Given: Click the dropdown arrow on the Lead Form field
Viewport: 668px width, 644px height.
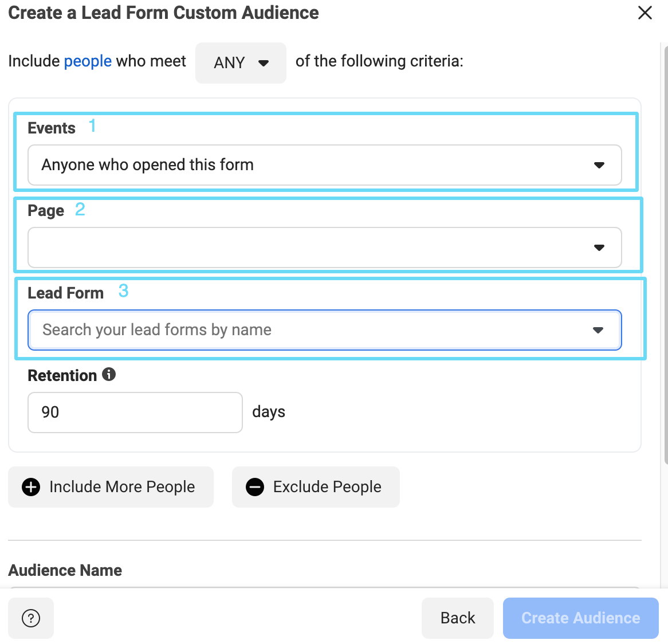Looking at the screenshot, I should 598,330.
